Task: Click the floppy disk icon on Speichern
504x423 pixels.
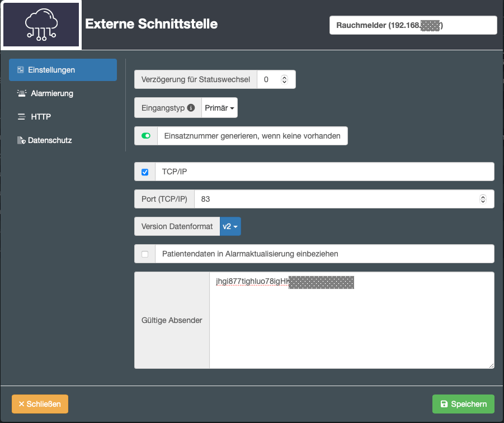Action: [x=444, y=404]
